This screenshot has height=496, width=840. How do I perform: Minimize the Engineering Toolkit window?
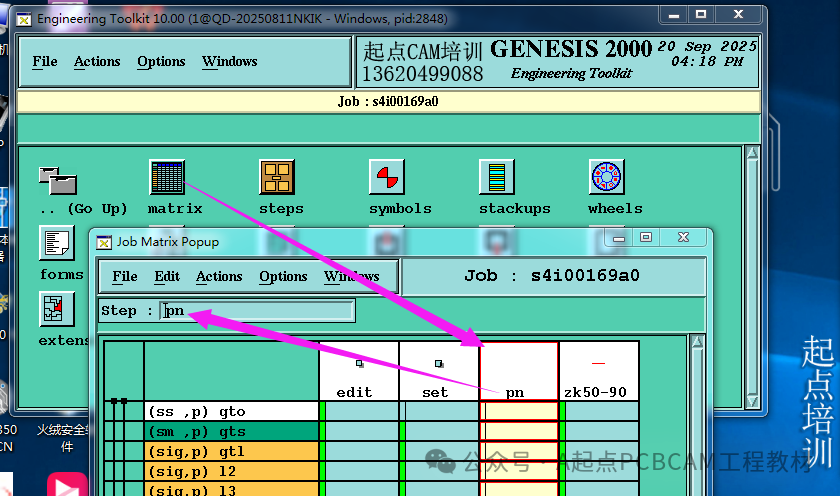674,15
